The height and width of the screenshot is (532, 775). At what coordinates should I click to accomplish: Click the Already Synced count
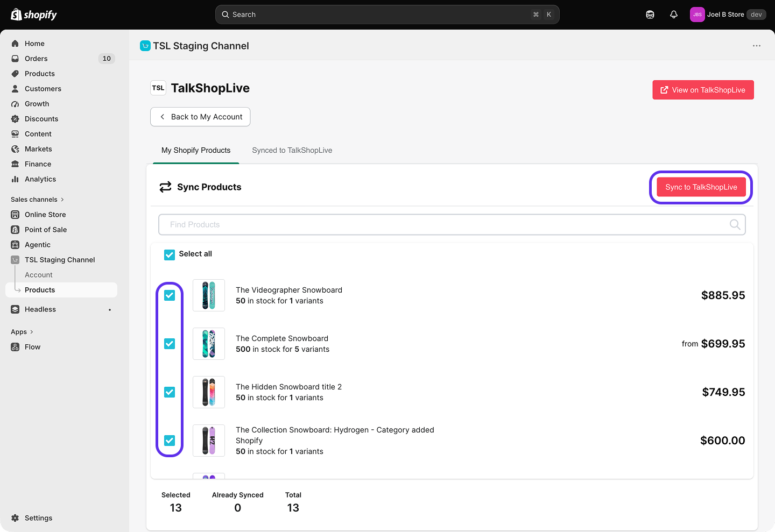pyautogui.click(x=238, y=508)
